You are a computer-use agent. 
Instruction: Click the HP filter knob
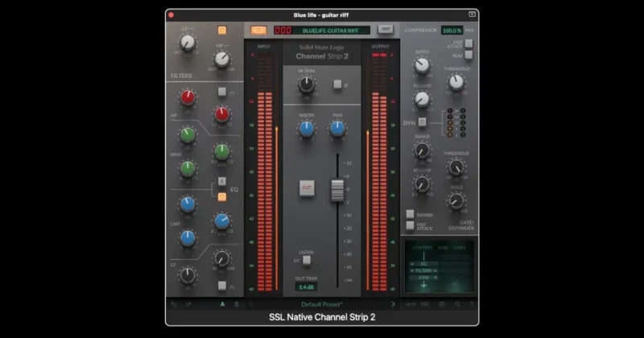222,59
